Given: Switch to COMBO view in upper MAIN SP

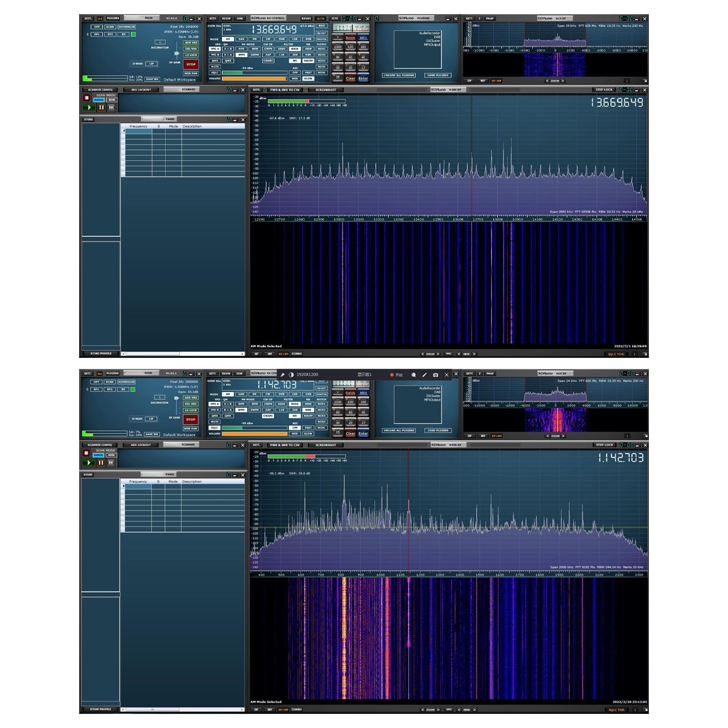Looking at the screenshot, I should pos(296,354).
